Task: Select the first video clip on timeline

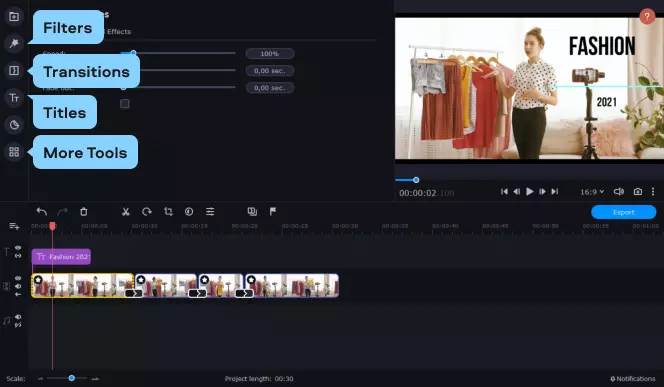Action: click(83, 285)
